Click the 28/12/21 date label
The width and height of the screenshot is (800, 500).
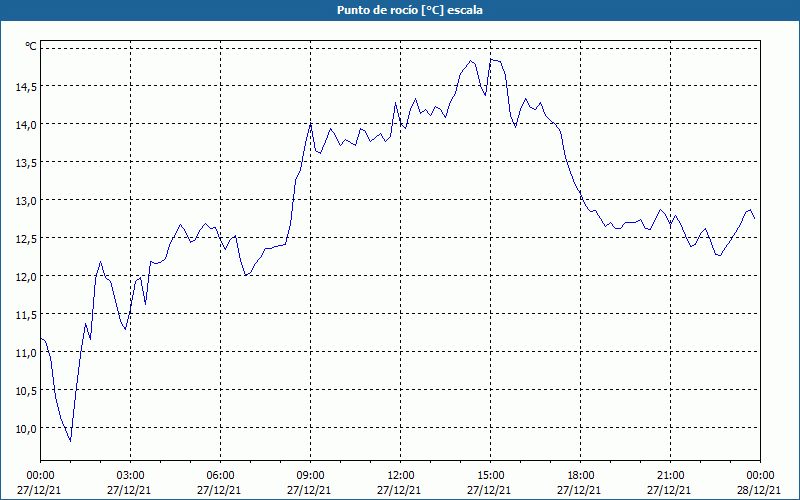click(759, 490)
